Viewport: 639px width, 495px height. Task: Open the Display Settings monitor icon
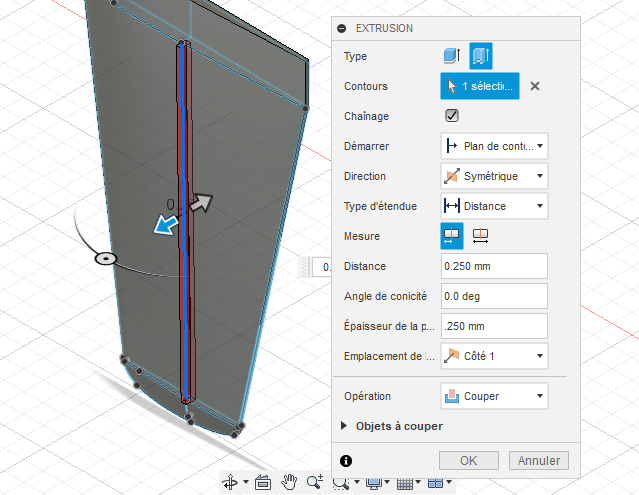(x=374, y=483)
